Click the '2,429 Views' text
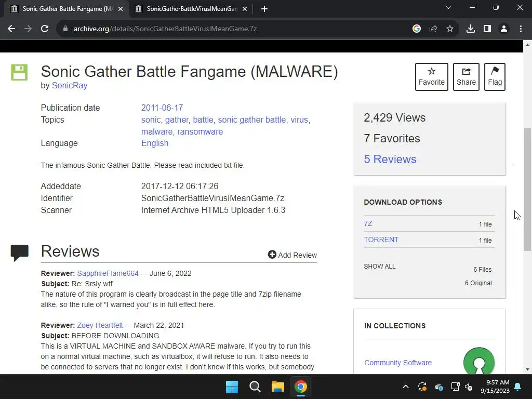Screen dimensions: 532x399 click(x=395, y=118)
